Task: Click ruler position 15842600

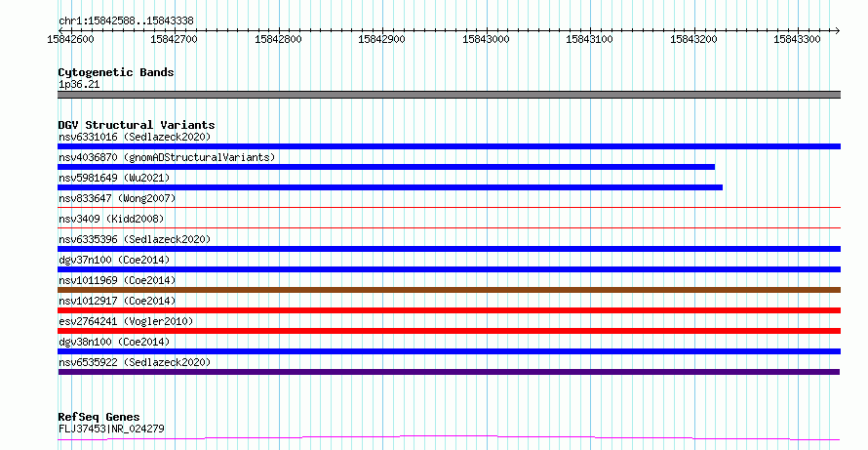Action: pyautogui.click(x=71, y=39)
